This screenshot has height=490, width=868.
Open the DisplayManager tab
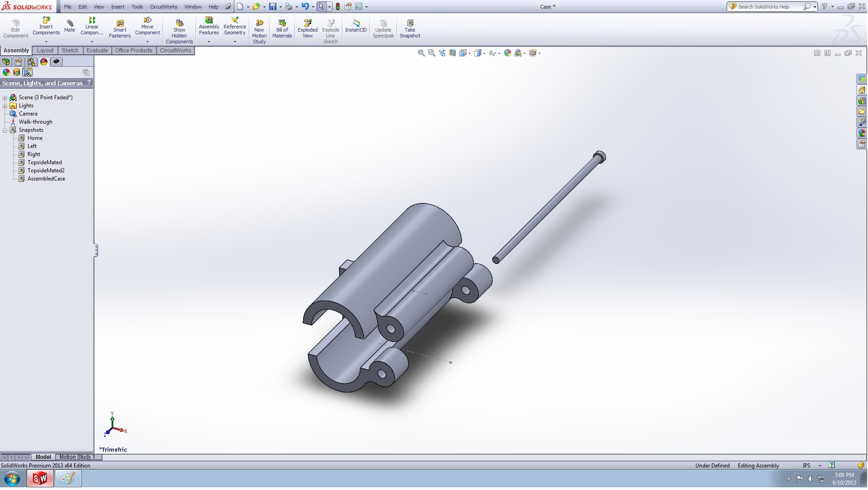point(44,62)
